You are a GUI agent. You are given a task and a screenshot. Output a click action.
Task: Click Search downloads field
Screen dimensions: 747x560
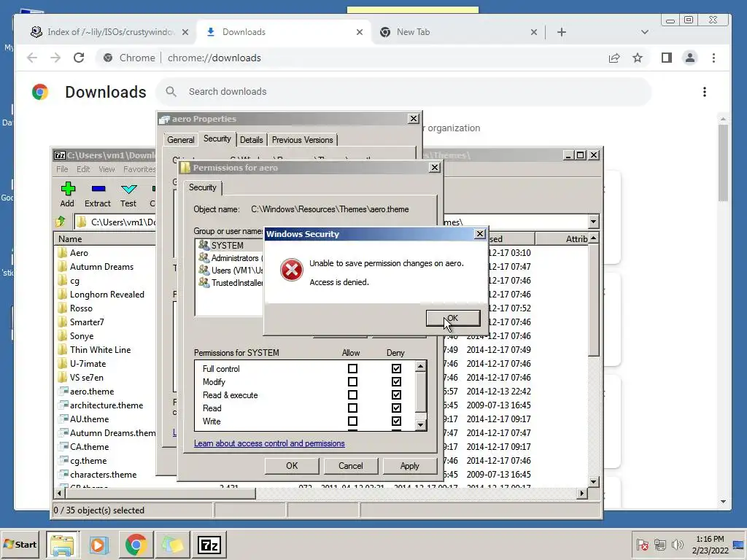[403, 91]
